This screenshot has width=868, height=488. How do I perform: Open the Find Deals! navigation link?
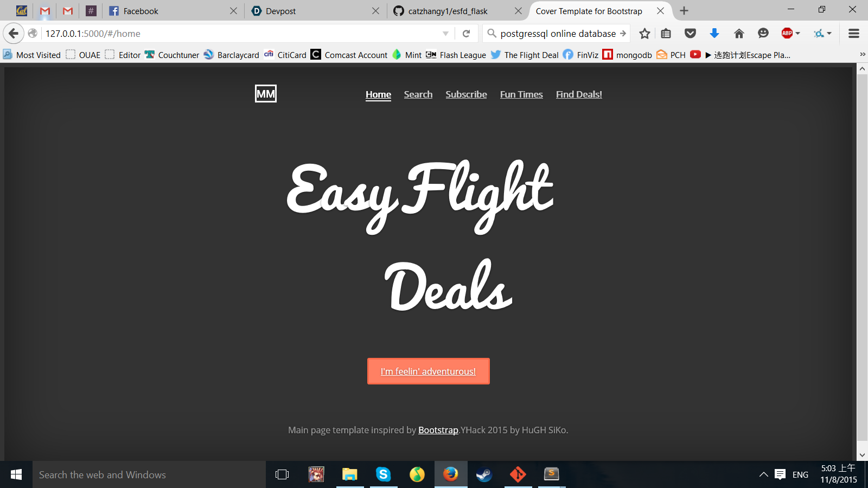pyautogui.click(x=579, y=94)
